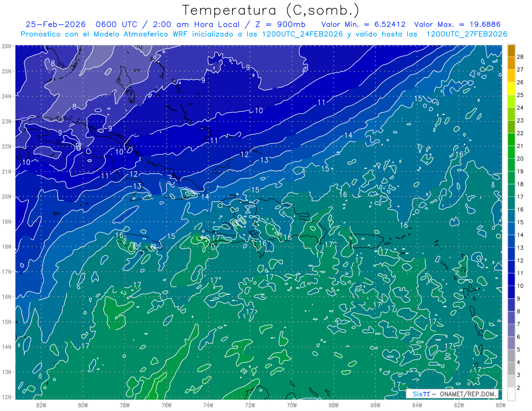Click the colorbar legend label '26'

520,82
